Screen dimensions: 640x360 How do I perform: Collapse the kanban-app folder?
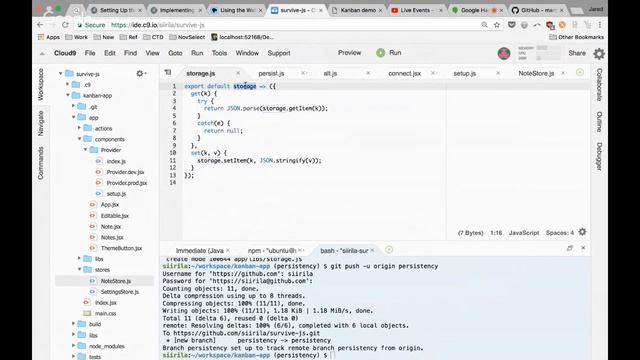[x=68, y=95]
